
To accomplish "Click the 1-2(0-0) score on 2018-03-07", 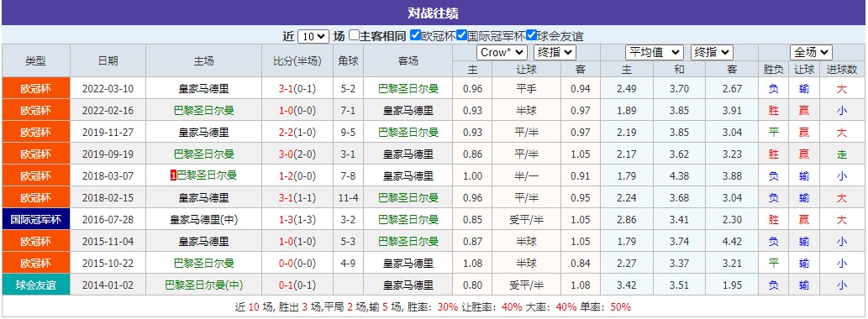I will (297, 175).
